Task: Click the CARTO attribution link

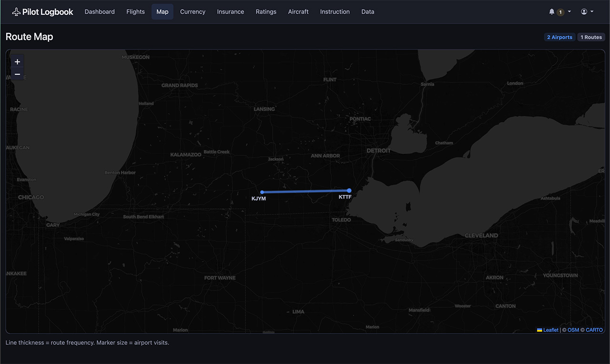Action: click(x=594, y=330)
